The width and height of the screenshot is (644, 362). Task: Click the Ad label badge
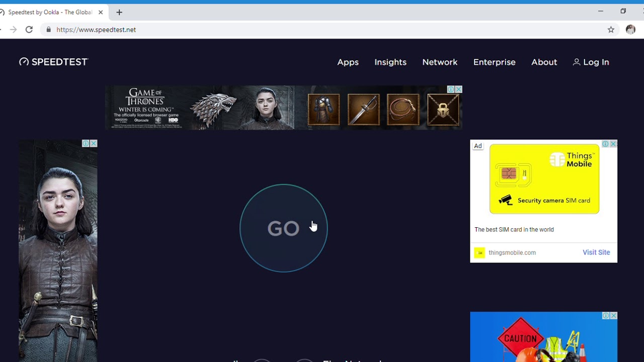[477, 146]
